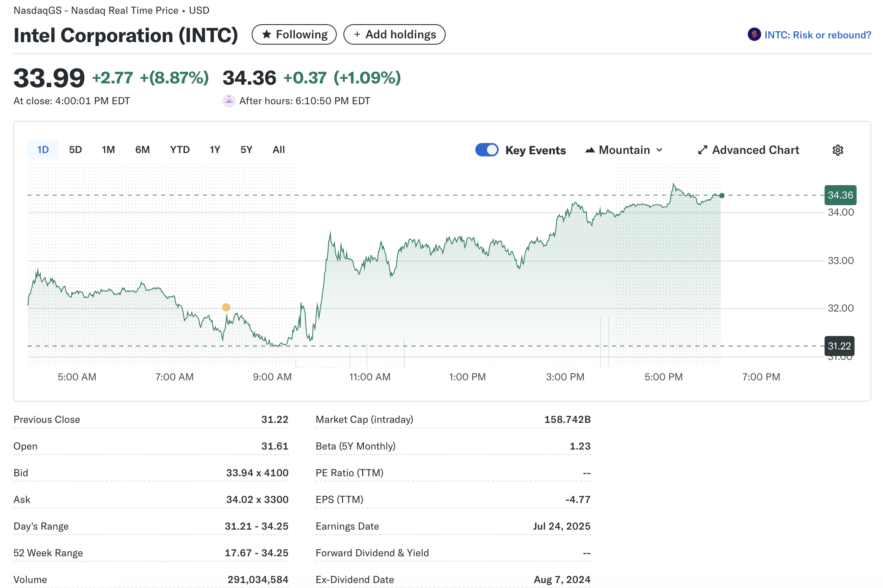The width and height of the screenshot is (883, 588).
Task: Click the 34.36 current price label on chart
Action: click(x=840, y=195)
